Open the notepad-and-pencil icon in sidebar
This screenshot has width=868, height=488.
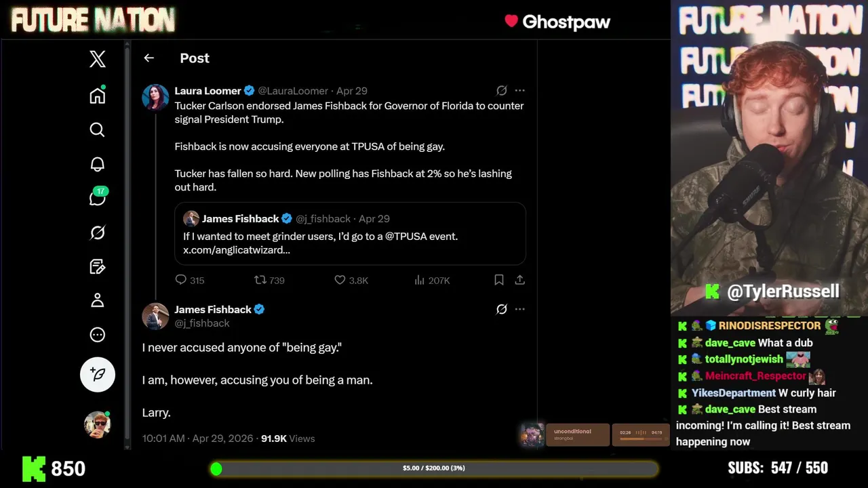pyautogui.click(x=98, y=266)
